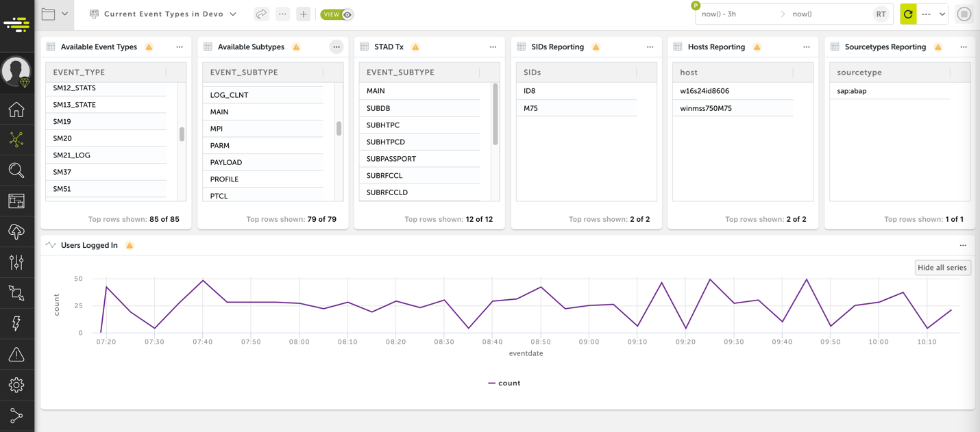
Task: Click the sourcetype column header
Action: click(890, 72)
